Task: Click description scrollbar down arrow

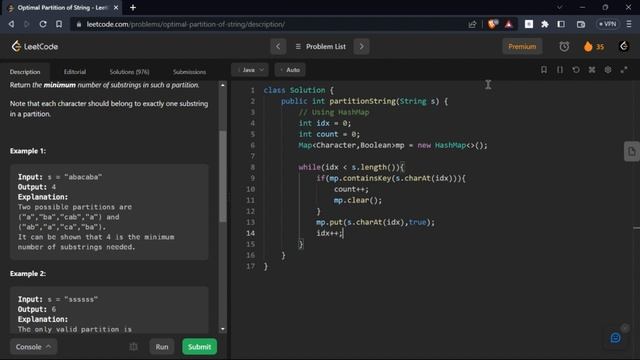Action: (x=222, y=329)
